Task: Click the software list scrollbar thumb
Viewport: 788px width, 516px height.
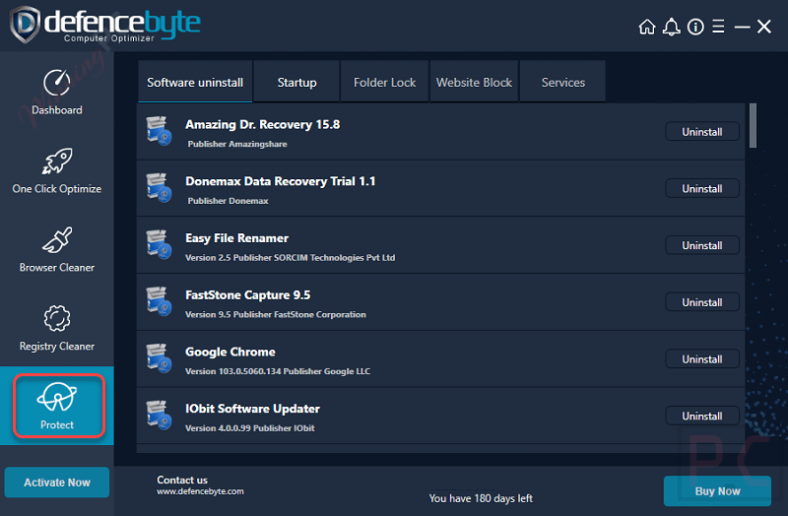Action: [x=752, y=126]
